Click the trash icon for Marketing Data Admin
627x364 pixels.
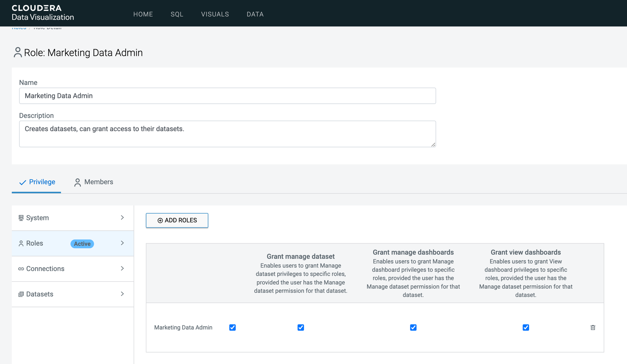[x=593, y=327]
